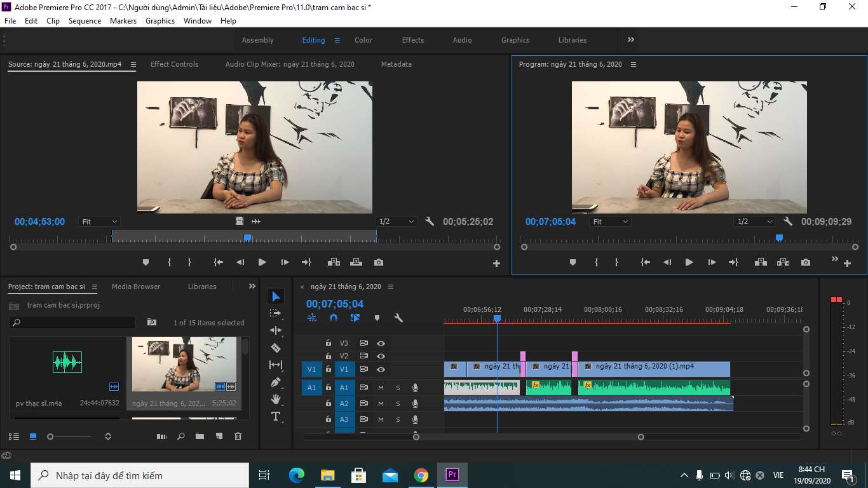
Task: Select the Selection tool arrow
Action: (276, 296)
